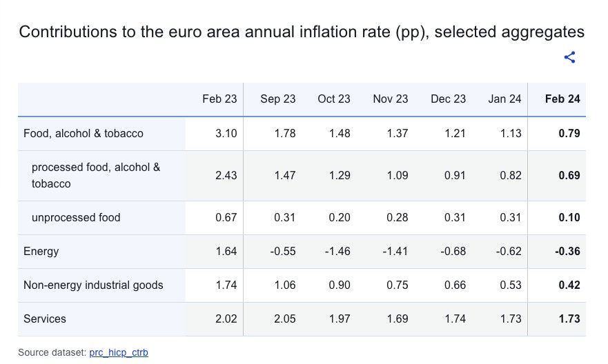This screenshot has height=364, width=608.
Task: Select the Jan 24 column header
Action: pos(504,99)
